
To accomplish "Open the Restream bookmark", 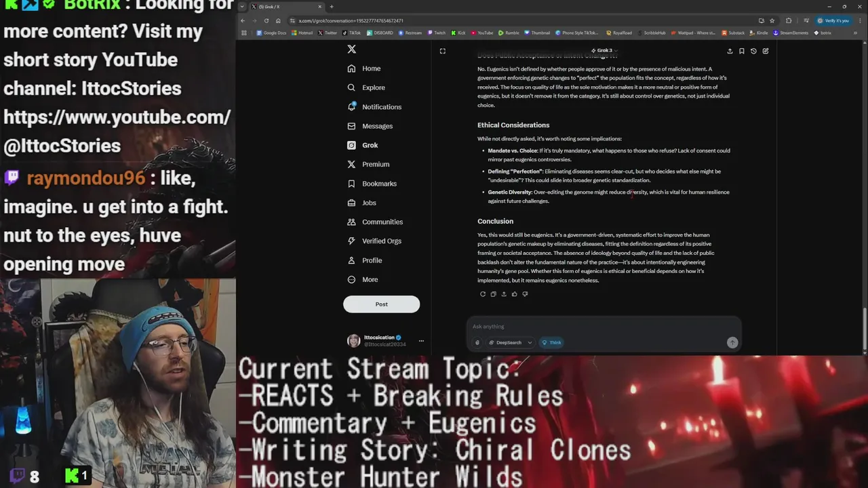I will (410, 33).
